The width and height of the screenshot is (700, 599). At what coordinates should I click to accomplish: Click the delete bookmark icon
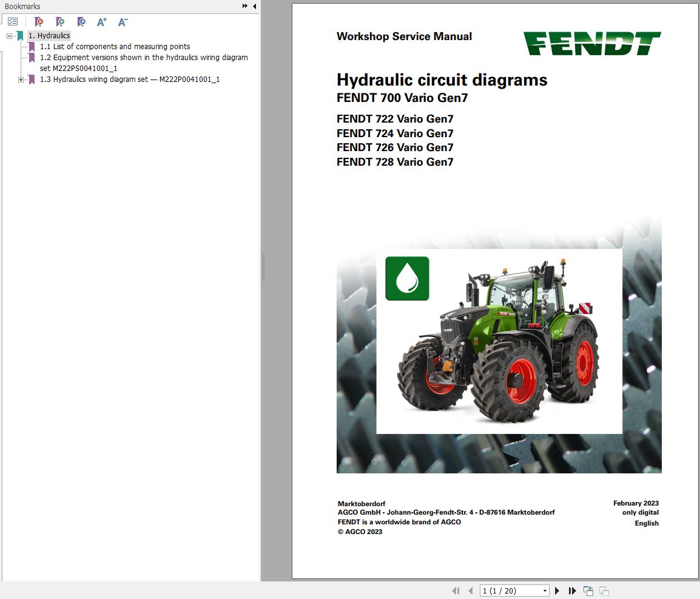[39, 21]
